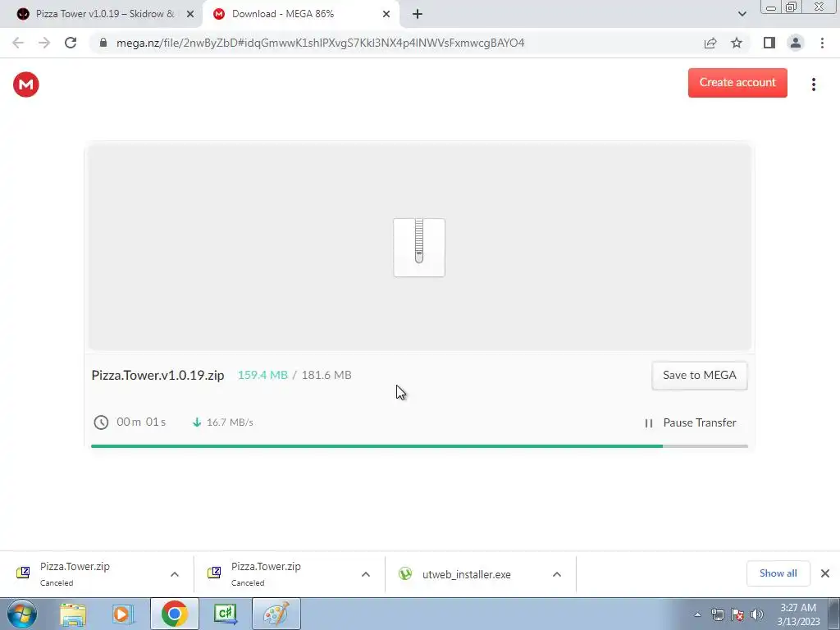
Task: Share this page icon in address bar
Action: pyautogui.click(x=710, y=43)
